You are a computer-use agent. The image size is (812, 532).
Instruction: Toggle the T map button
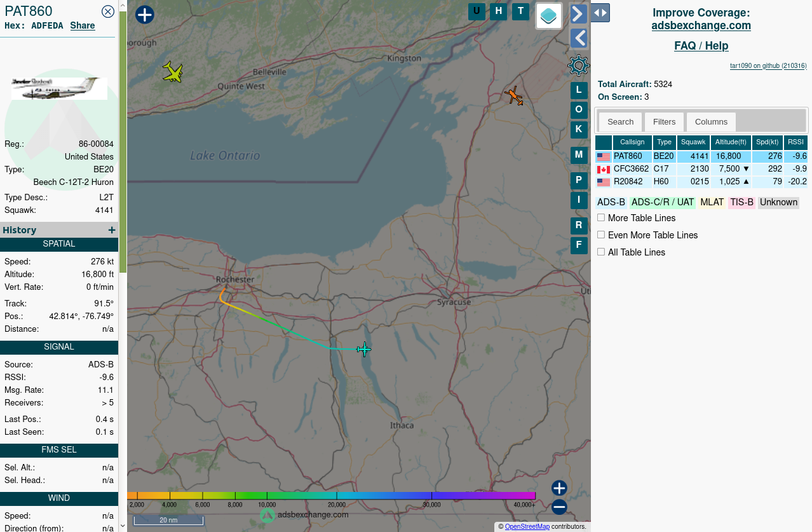click(x=521, y=11)
